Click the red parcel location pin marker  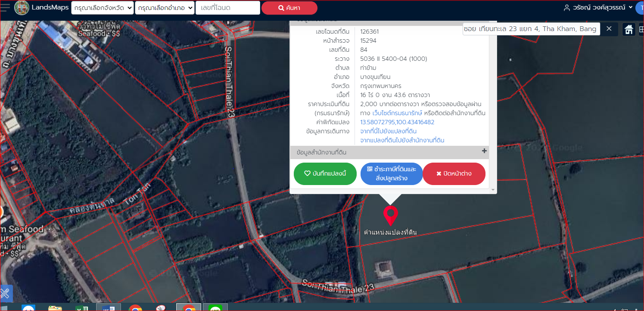(x=390, y=216)
